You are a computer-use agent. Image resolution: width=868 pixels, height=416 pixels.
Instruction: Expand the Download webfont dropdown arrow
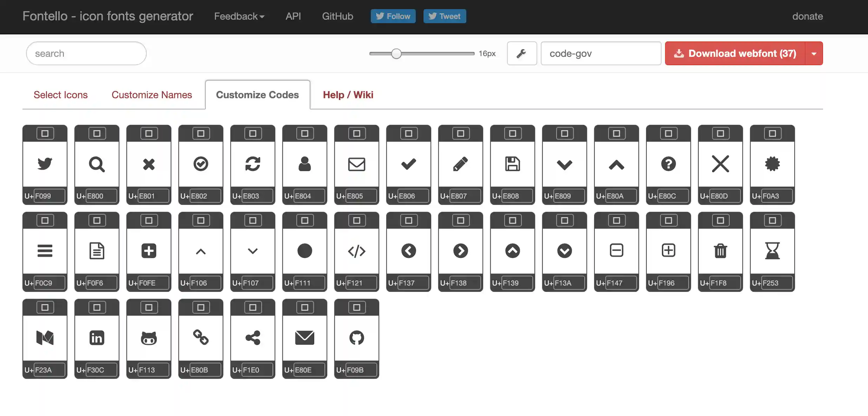tap(814, 53)
